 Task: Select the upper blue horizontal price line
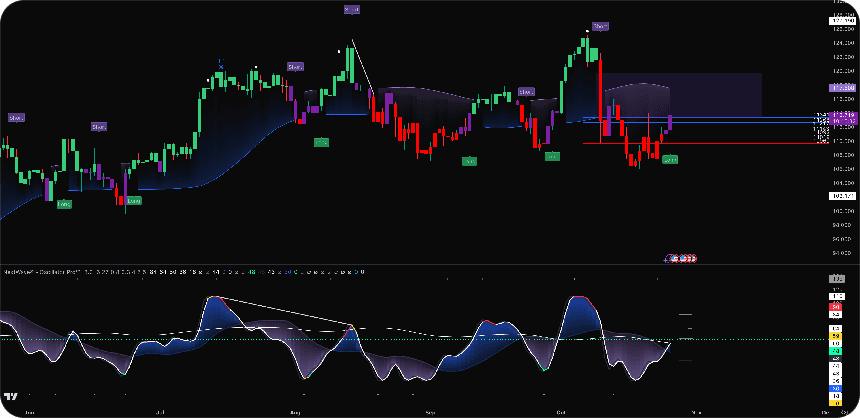point(704,117)
